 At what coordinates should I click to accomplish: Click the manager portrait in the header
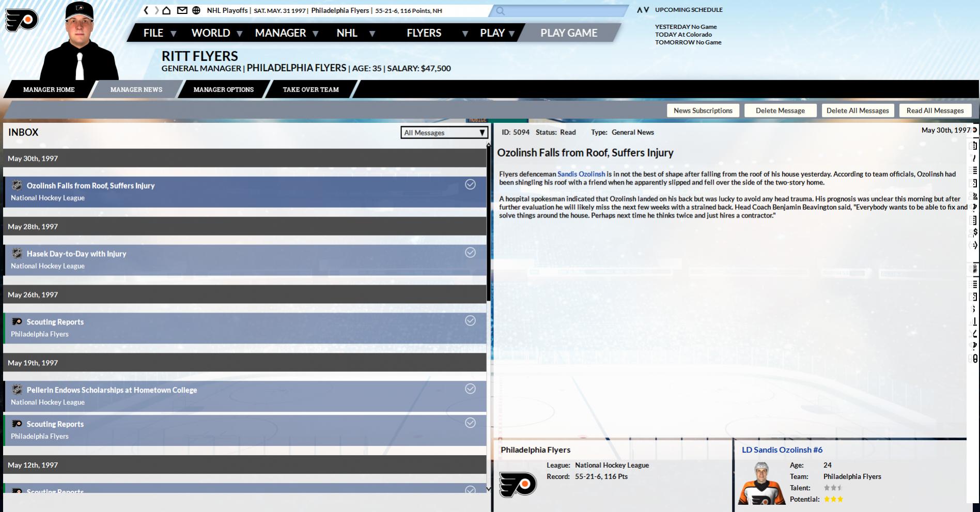pyautogui.click(x=79, y=41)
